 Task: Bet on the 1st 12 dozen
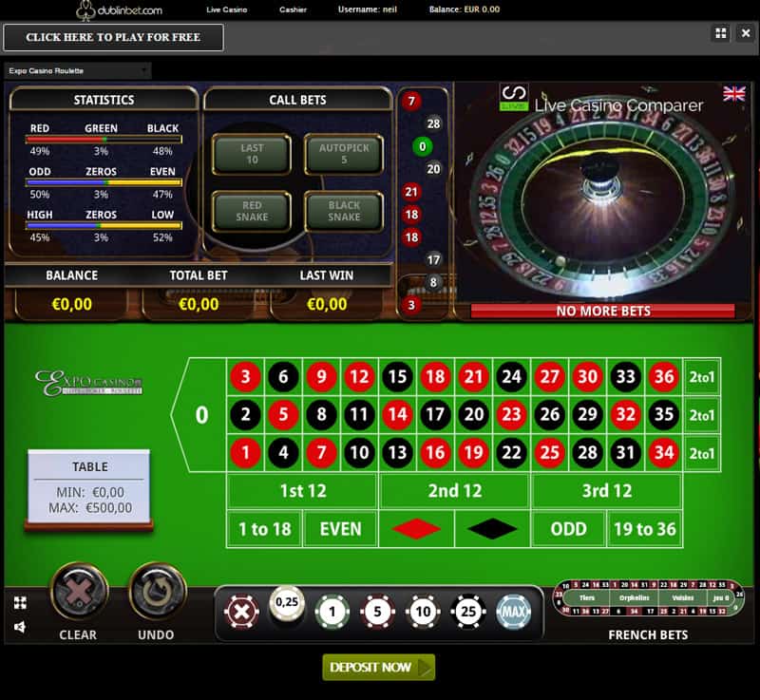point(303,491)
